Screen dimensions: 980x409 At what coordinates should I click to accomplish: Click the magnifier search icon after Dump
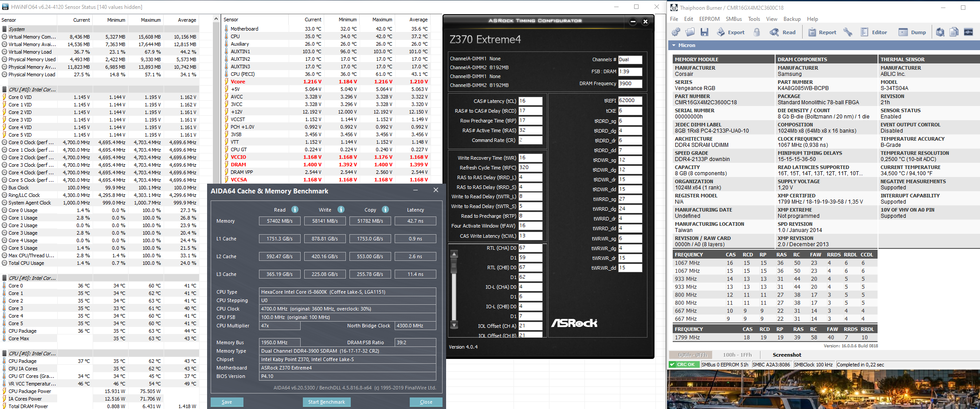[940, 32]
